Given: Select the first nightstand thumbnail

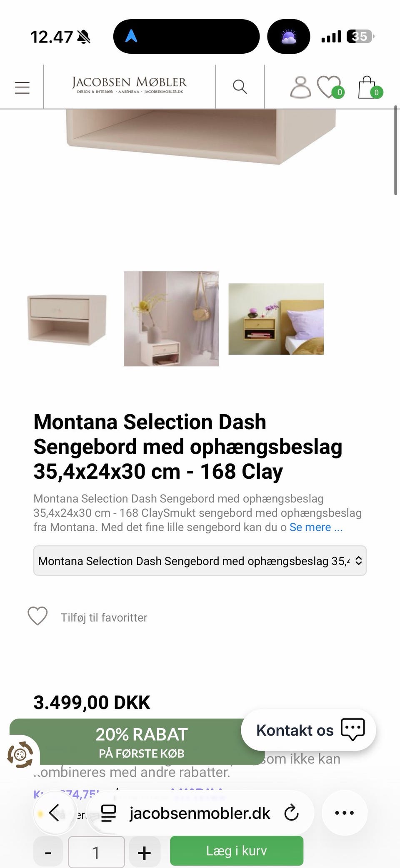Looking at the screenshot, I should tap(67, 319).
